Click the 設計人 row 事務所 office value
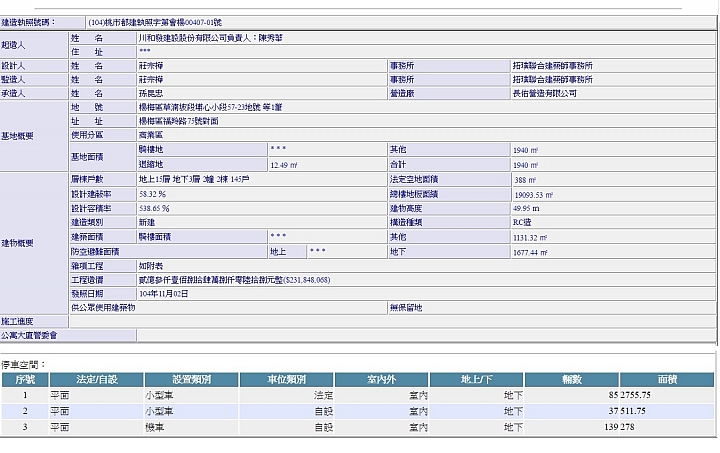This screenshot has width=720, height=453. click(x=553, y=66)
